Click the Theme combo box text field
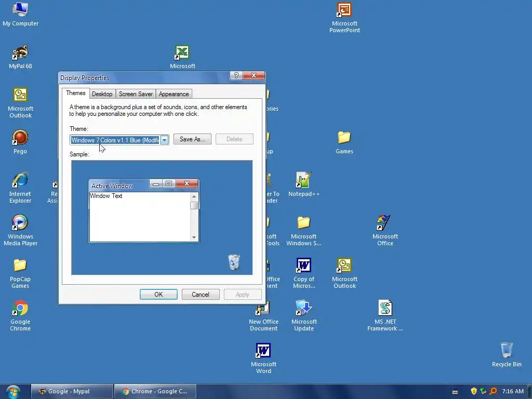The width and height of the screenshot is (532, 399). click(115, 140)
